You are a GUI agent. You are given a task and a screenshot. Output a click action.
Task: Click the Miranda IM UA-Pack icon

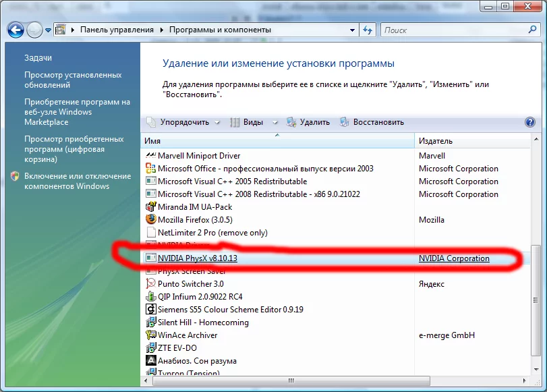[150, 206]
